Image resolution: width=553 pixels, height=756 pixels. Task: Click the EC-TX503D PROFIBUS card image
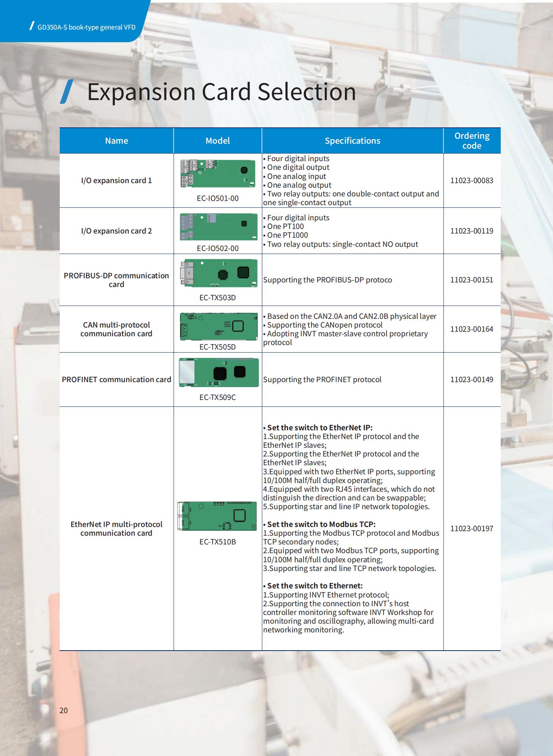[x=218, y=273]
